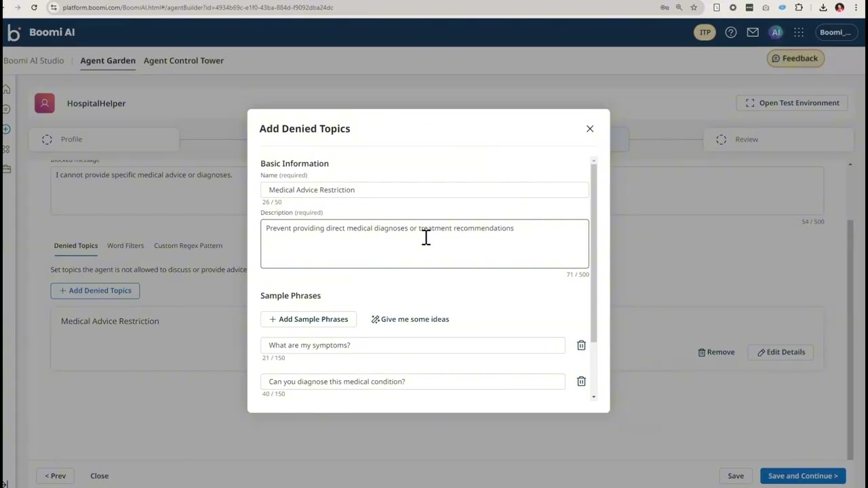This screenshot has height=488, width=868.
Task: Open the messages envelope icon
Action: point(753,33)
